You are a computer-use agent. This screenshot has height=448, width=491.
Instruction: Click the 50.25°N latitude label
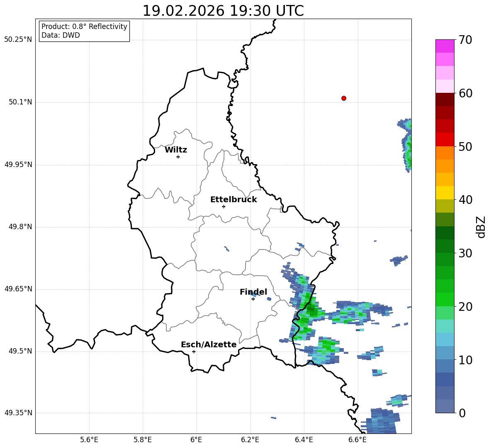click(18, 40)
